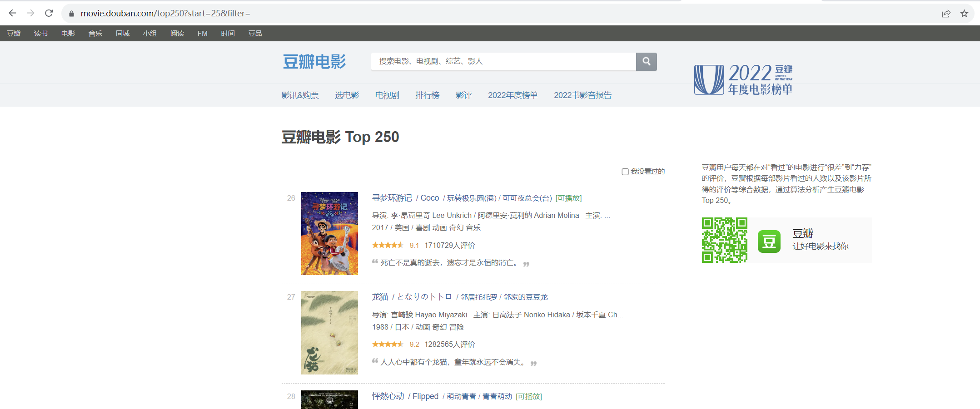Click the magnifier search button
This screenshot has height=409, width=980.
pyautogui.click(x=646, y=61)
